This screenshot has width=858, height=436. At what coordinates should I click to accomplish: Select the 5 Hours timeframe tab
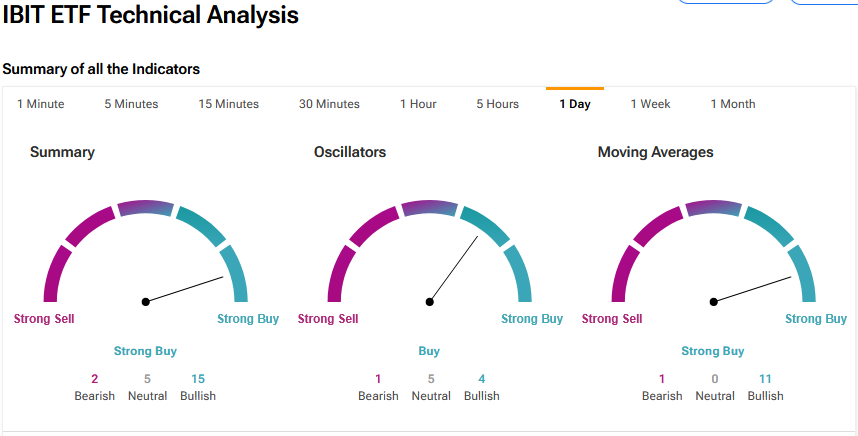pyautogui.click(x=497, y=104)
